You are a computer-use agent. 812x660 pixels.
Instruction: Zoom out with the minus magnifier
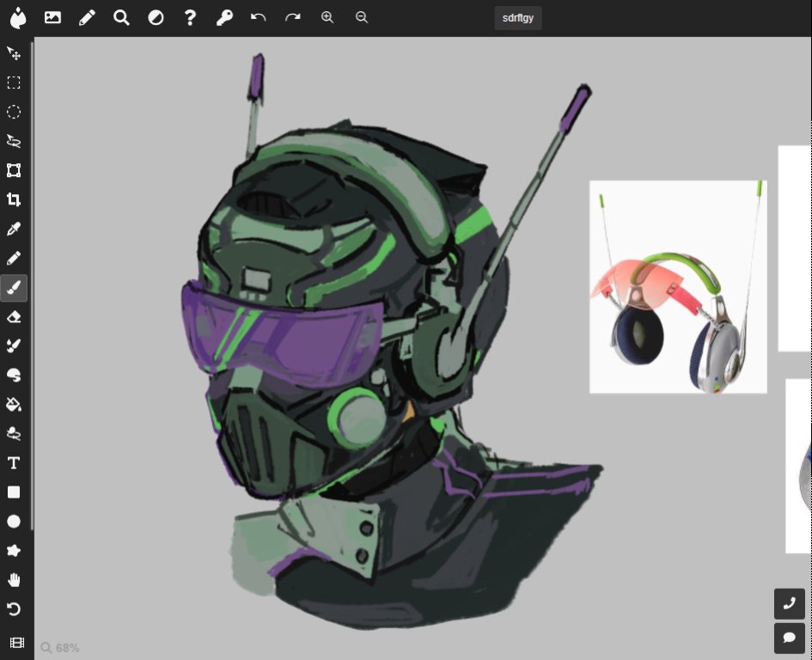point(362,17)
